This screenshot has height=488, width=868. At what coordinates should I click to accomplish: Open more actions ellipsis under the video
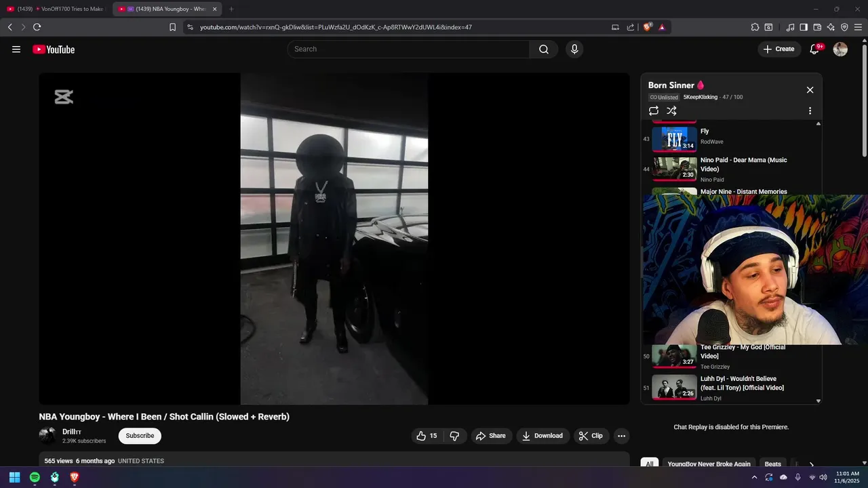(x=621, y=436)
